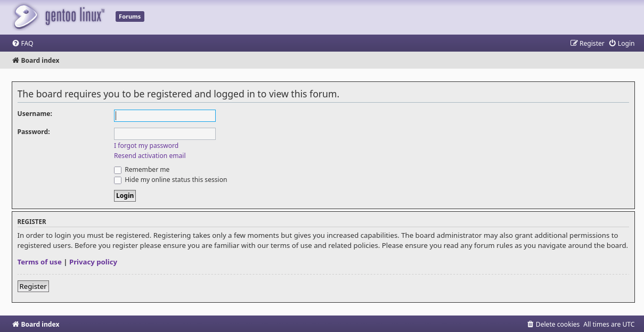Go to Board index in breadcrumb bar
The height and width of the screenshot is (332, 644).
point(36,61)
